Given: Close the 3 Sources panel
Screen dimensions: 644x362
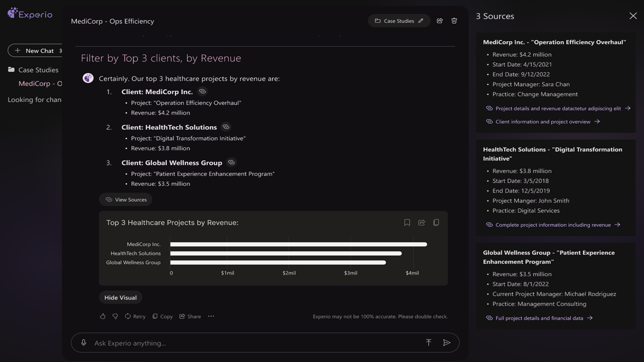Looking at the screenshot, I should (633, 16).
